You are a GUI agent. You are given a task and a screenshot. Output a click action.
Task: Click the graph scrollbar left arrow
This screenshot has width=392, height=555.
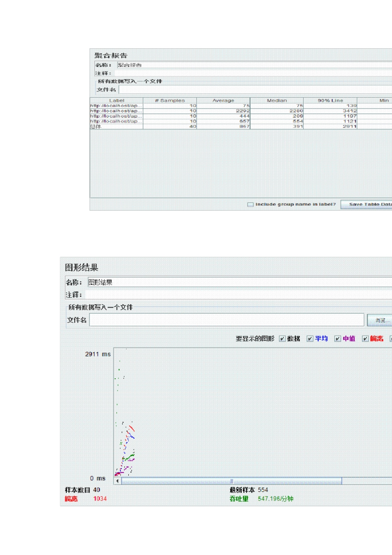tap(118, 481)
